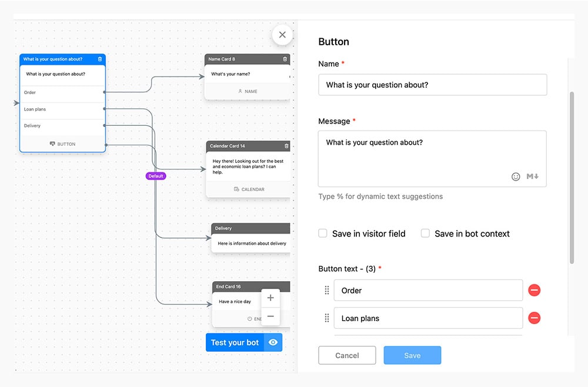
Task: Click trash icon on Name Card 8
Action: pyautogui.click(x=285, y=59)
